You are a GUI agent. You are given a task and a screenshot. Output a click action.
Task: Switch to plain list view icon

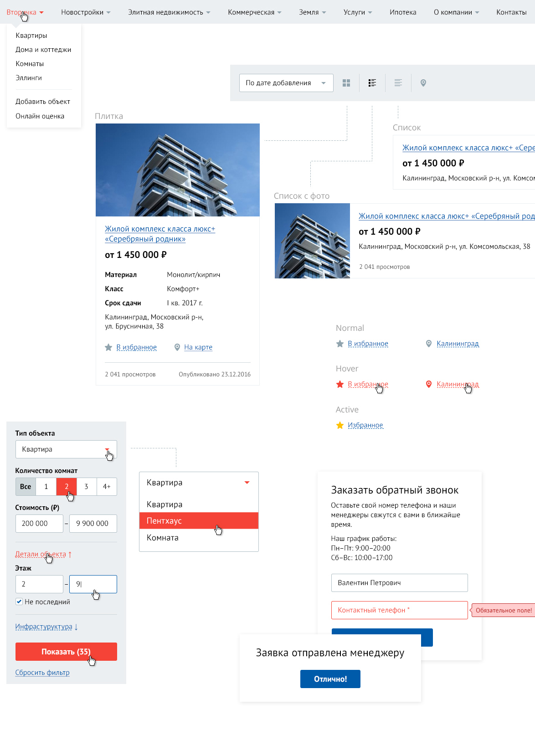click(398, 83)
